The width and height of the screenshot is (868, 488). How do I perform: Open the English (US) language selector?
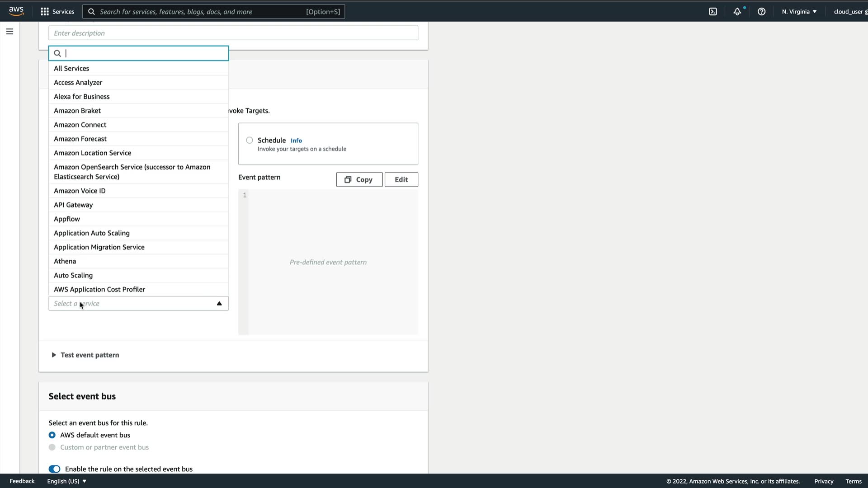66,481
